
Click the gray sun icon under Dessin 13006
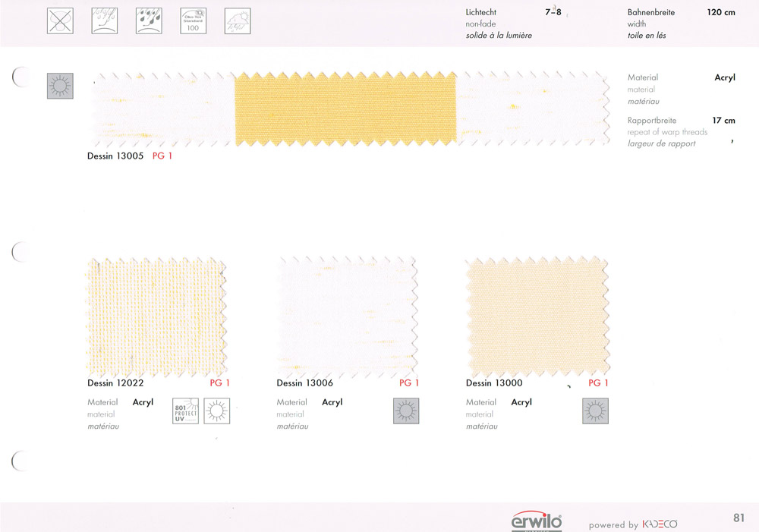pyautogui.click(x=406, y=411)
